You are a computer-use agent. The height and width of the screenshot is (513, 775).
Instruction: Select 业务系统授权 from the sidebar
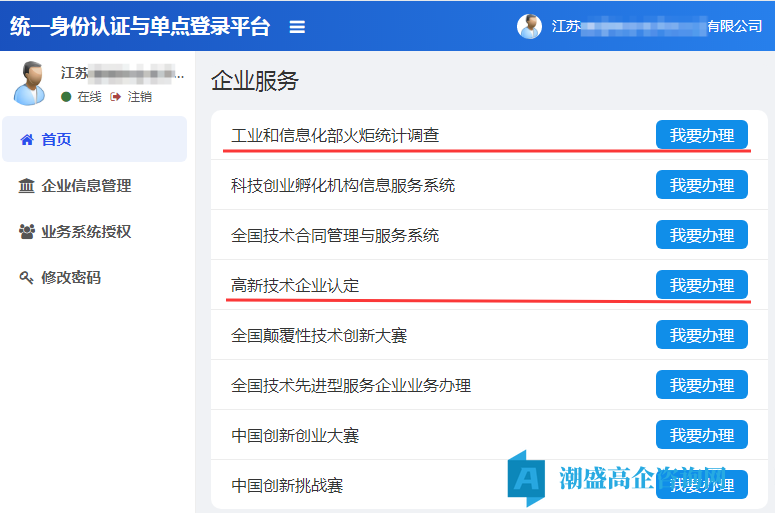click(x=86, y=232)
